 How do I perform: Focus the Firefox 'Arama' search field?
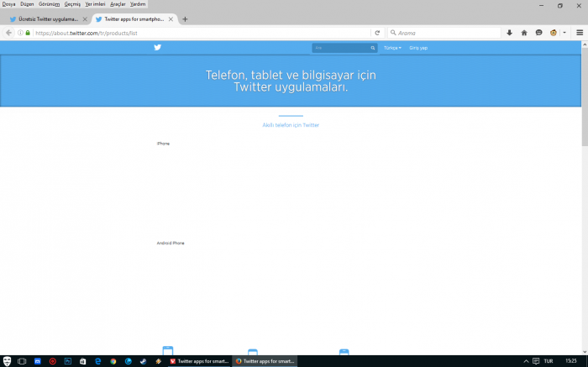[444, 33]
